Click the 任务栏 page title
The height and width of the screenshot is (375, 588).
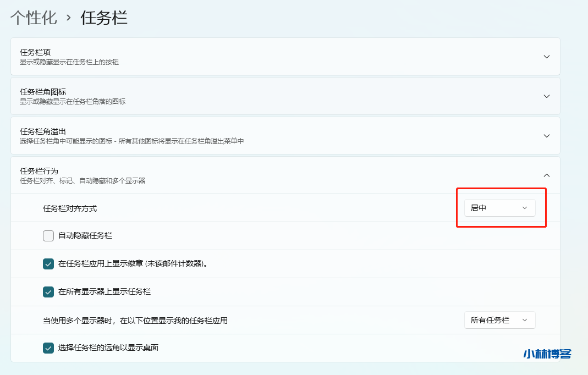pos(104,18)
